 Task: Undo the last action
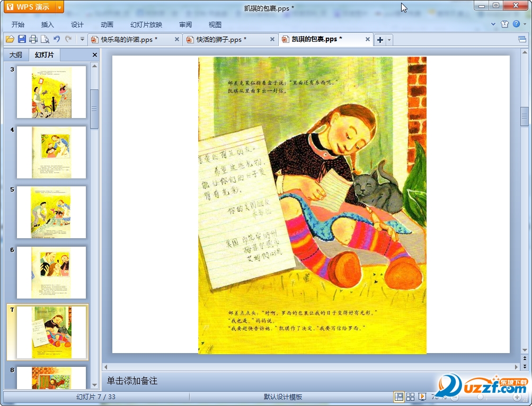57,39
